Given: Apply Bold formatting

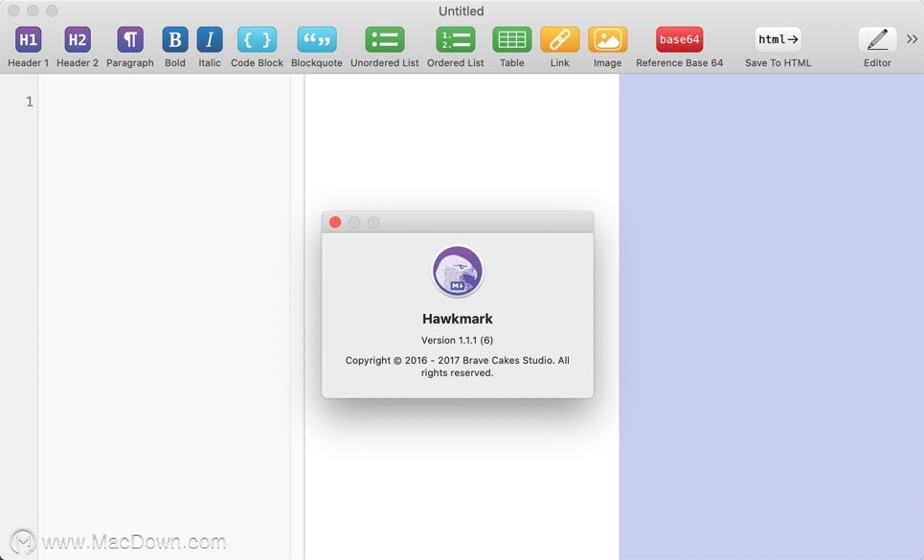Looking at the screenshot, I should point(175,40).
